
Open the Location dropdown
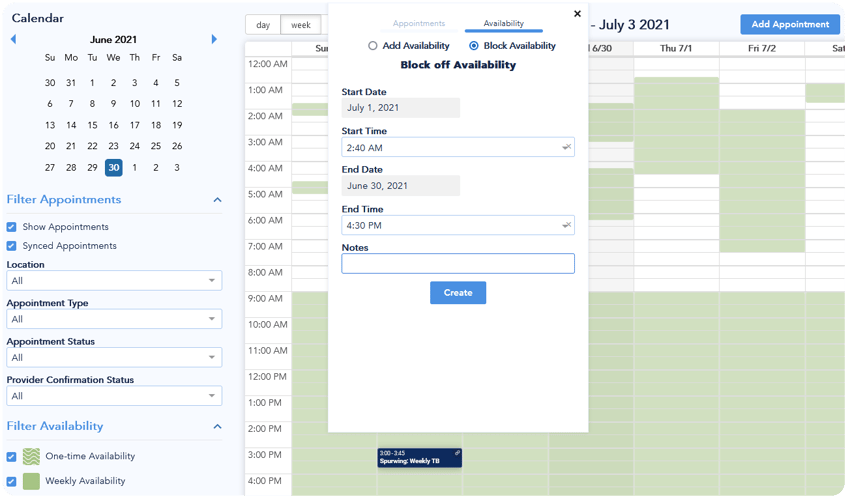pos(114,281)
